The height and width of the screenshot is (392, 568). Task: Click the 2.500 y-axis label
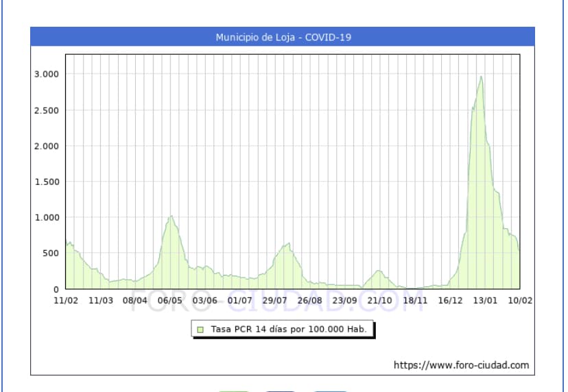tap(47, 110)
